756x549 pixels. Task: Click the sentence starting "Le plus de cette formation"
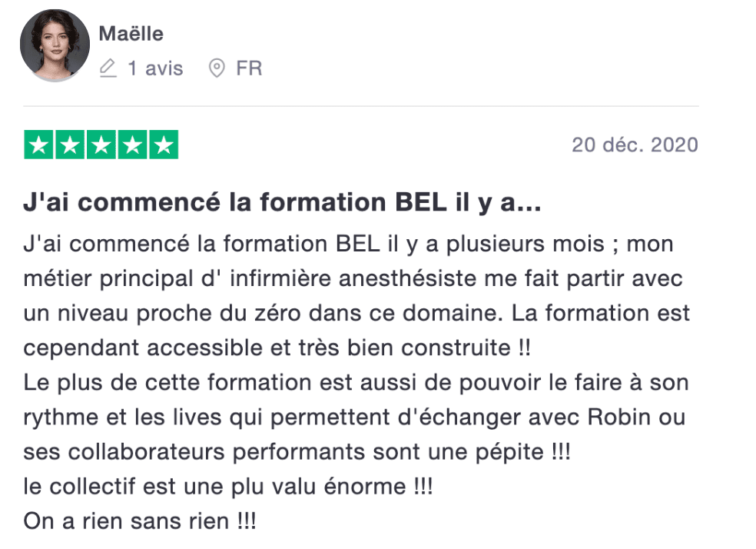point(356,382)
